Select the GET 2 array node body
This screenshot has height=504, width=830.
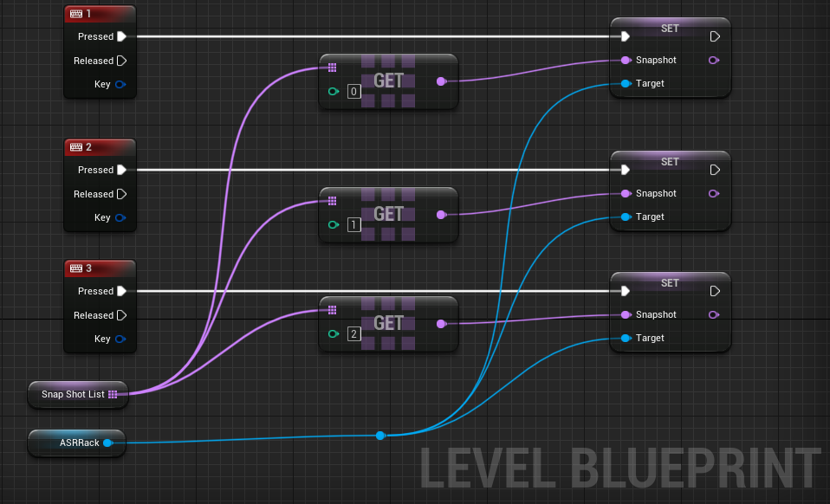pos(388,324)
